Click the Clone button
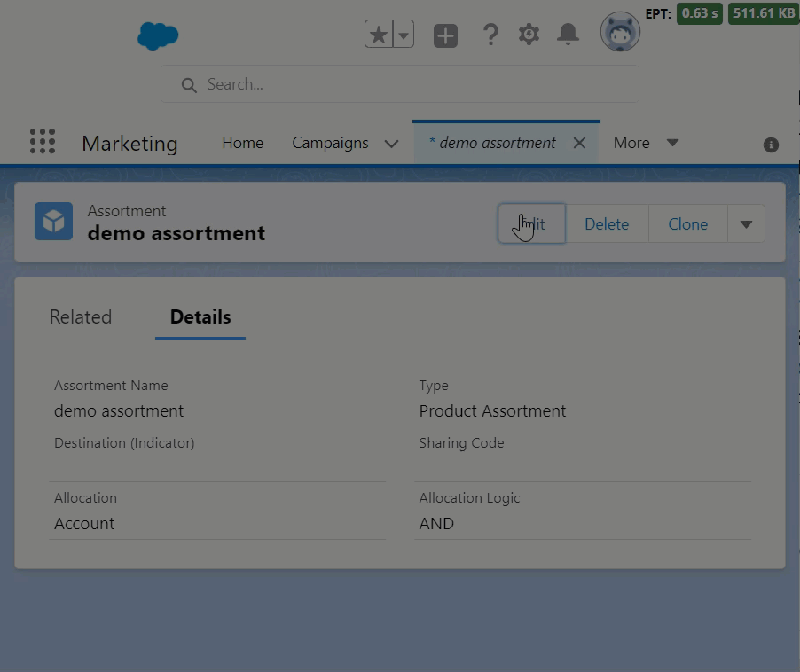This screenshot has width=800, height=672. [687, 224]
